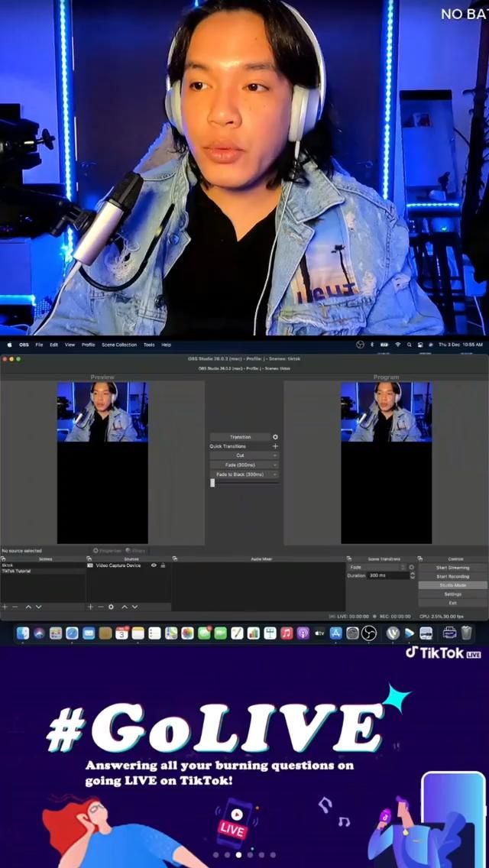Pop out the Controls dock panel icon

(420, 559)
